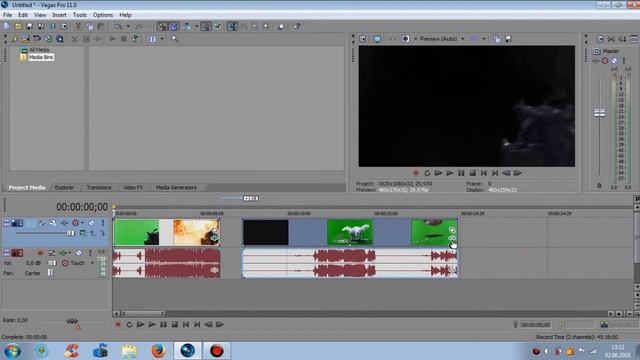The height and width of the screenshot is (360, 640).
Task: Open the File menu
Action: pyautogui.click(x=7, y=15)
